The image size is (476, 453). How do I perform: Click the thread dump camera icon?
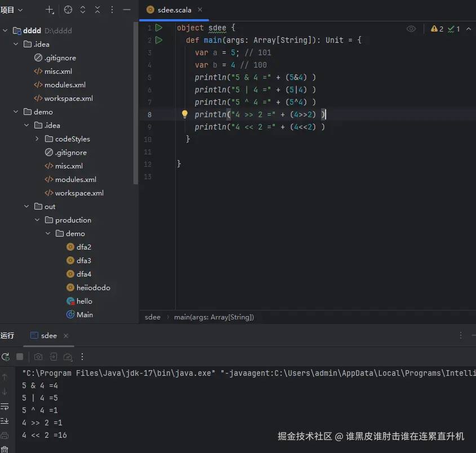pos(38,357)
